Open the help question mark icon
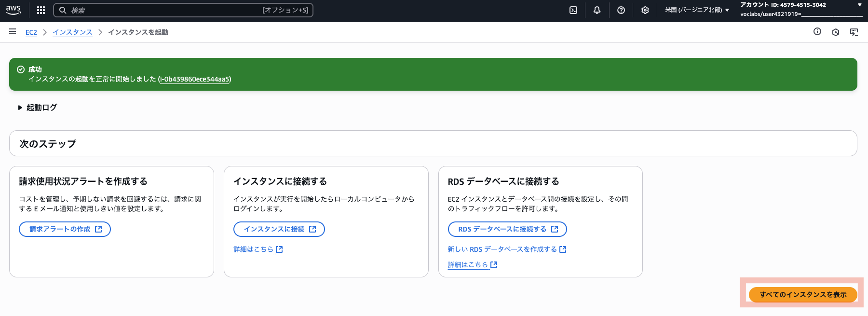 coord(621,10)
